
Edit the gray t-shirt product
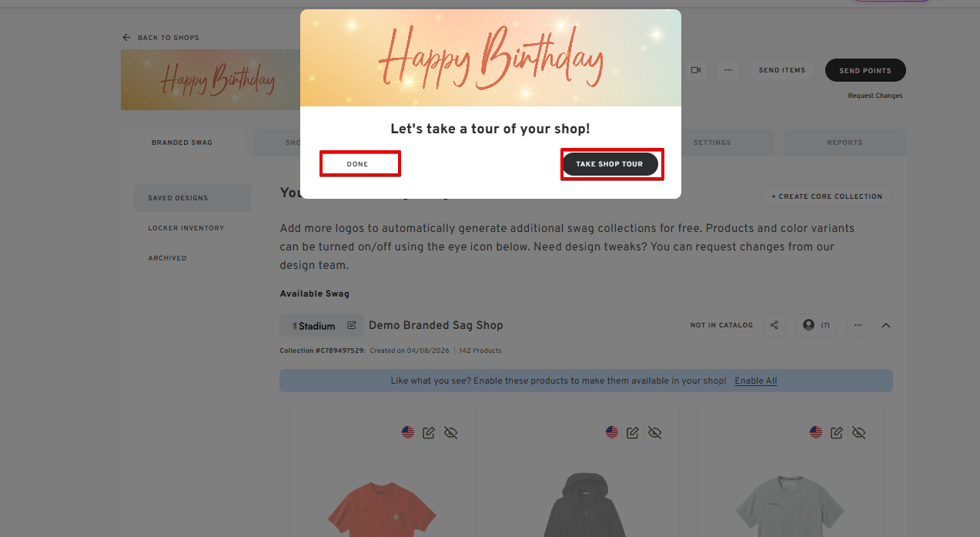tap(837, 433)
